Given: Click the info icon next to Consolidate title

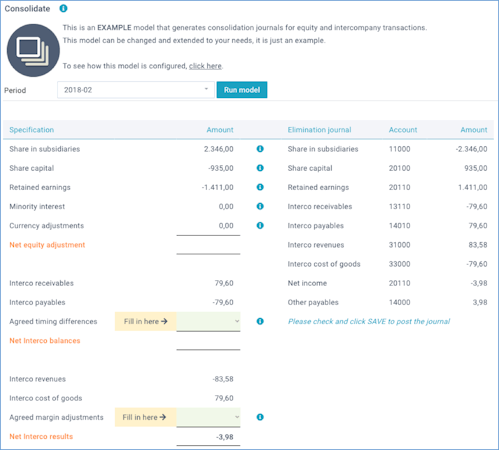Looking at the screenshot, I should (63, 9).
